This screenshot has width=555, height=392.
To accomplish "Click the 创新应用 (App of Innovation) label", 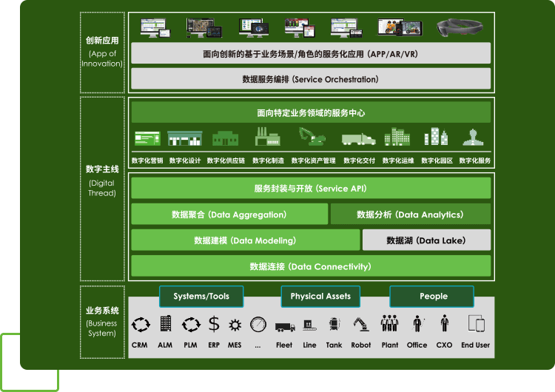I will (x=102, y=53).
